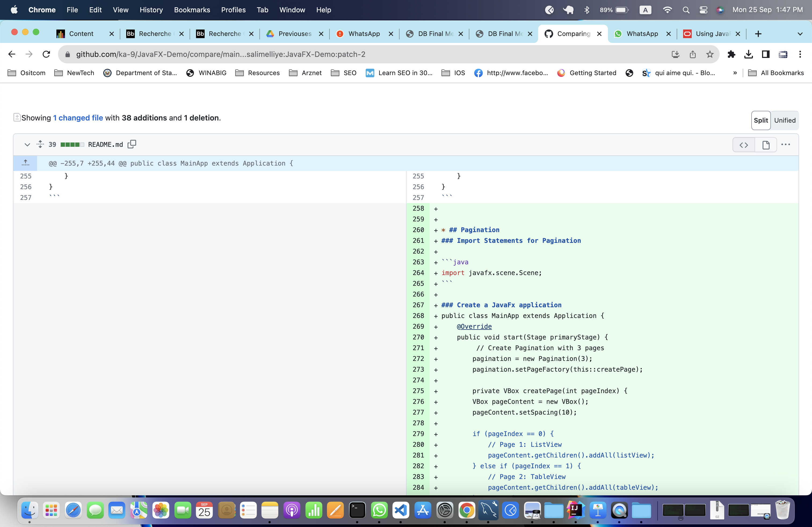The width and height of the screenshot is (812, 527).
Task: Copy the README.md file path icon
Action: point(132,144)
